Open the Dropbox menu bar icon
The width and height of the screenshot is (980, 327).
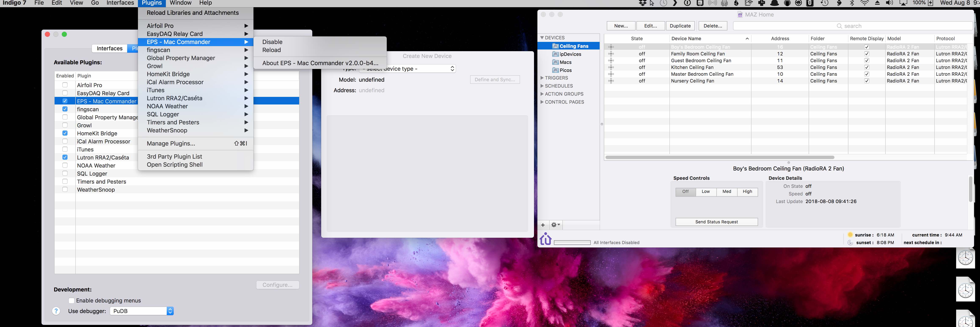click(x=643, y=3)
